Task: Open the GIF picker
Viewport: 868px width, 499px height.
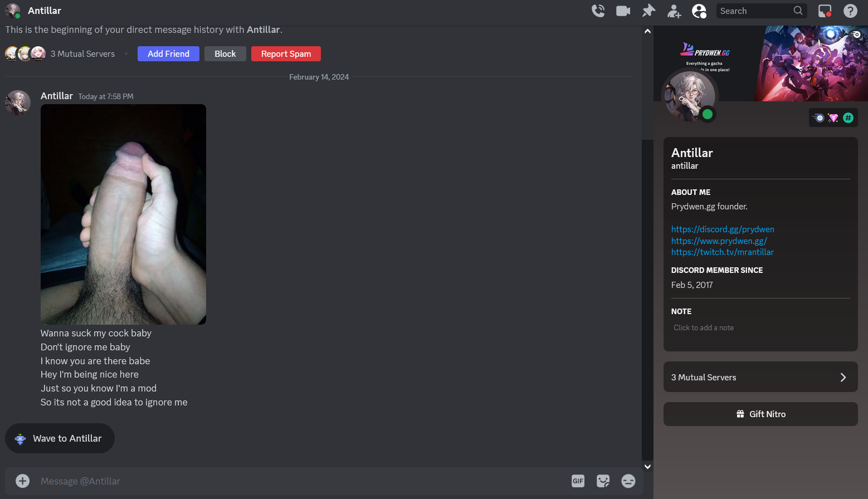Action: [578, 481]
